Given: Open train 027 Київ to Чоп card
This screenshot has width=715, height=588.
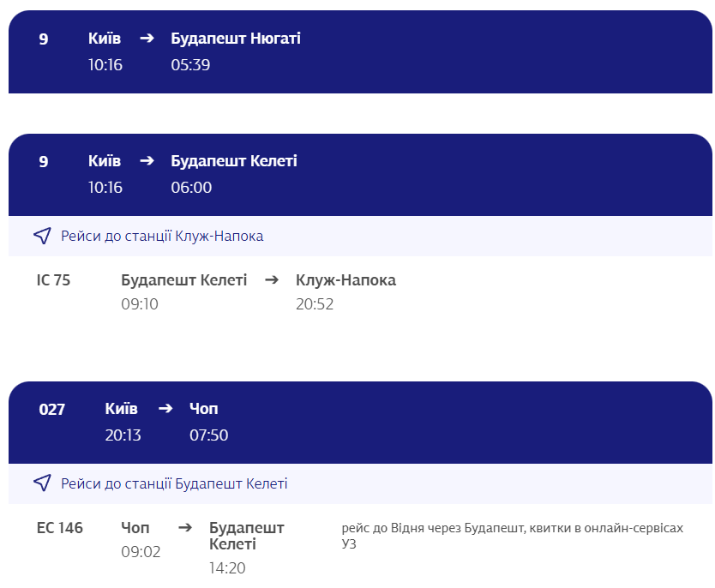Looking at the screenshot, I should pos(360,422).
